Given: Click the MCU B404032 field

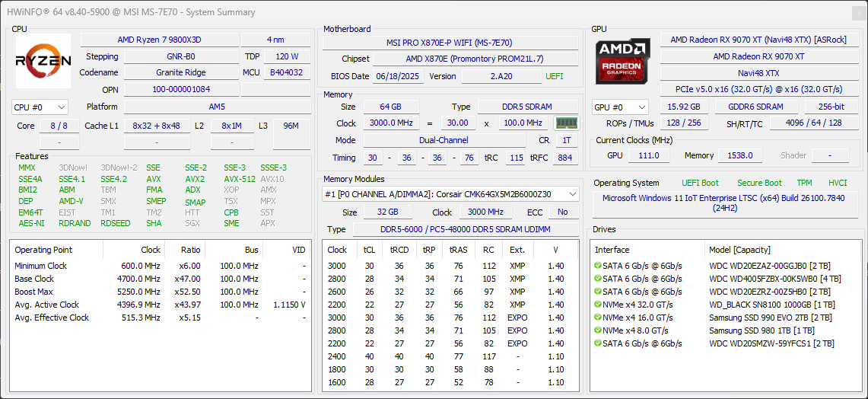Looking at the screenshot, I should click(x=287, y=72).
